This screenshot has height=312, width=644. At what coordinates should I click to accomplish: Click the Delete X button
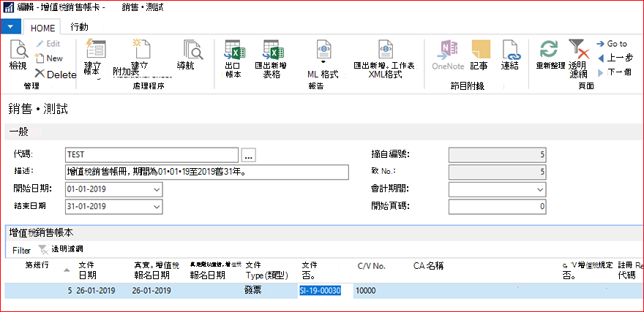(x=56, y=75)
